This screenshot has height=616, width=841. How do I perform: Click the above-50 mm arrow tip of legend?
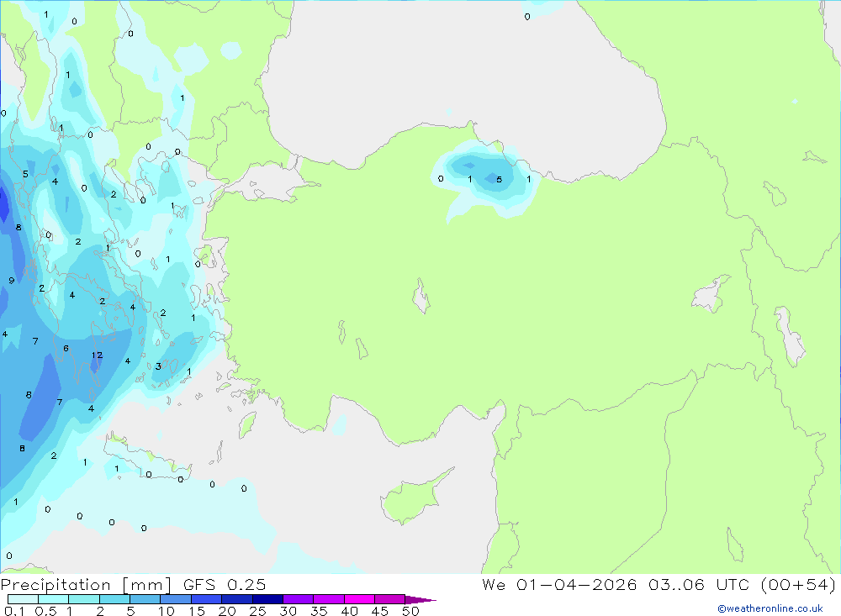point(420,600)
